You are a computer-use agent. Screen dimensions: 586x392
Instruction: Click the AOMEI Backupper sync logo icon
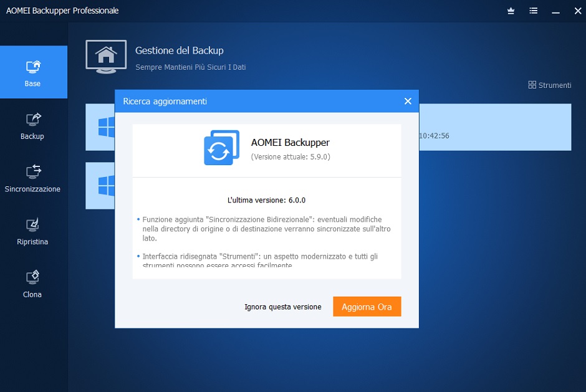pos(221,148)
